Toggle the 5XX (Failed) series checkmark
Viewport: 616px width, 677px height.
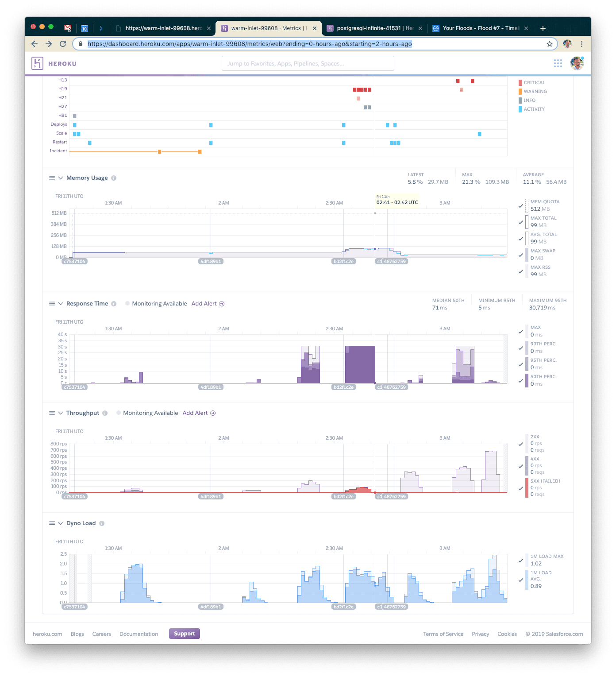[521, 488]
